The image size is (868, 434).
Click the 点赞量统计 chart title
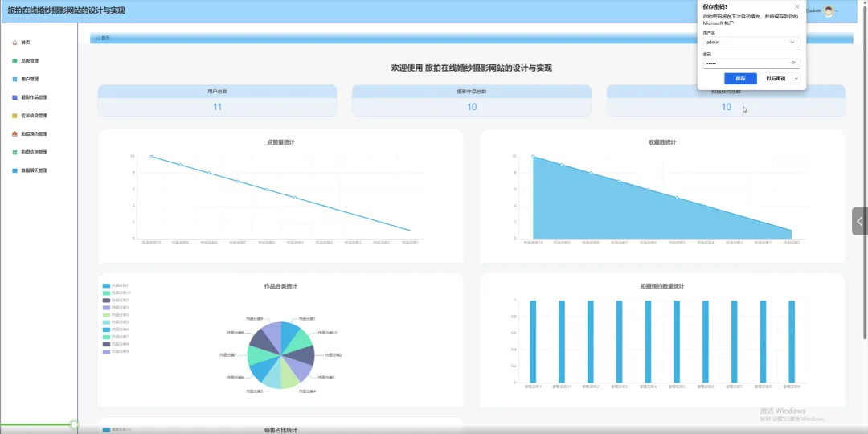pos(280,142)
